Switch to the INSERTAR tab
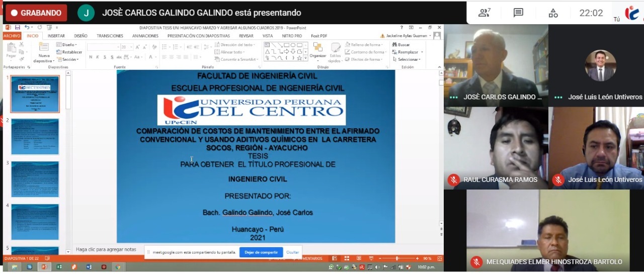 pyautogui.click(x=56, y=36)
